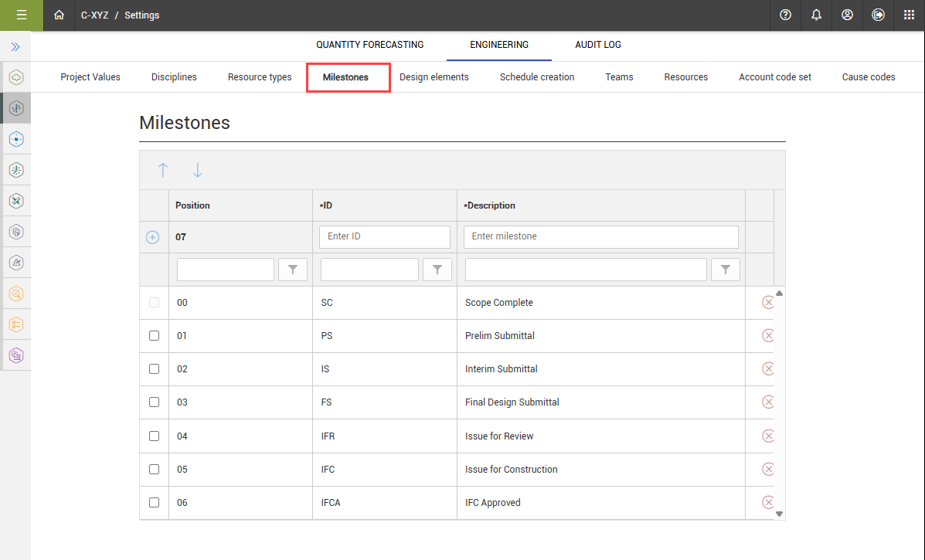Select the Final Design Submittal checkbox

click(x=154, y=402)
